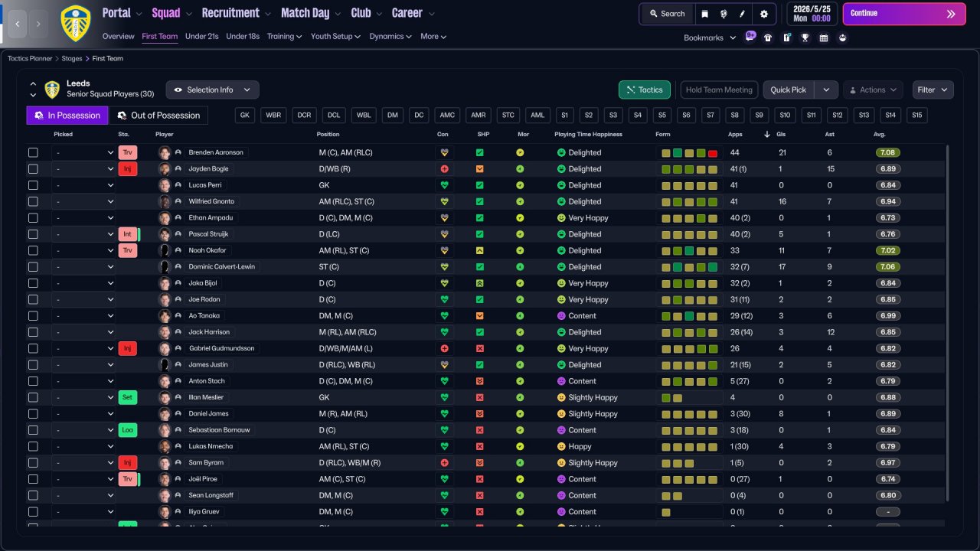Expand the Selection Info dropdown
This screenshot has height=551, width=980.
(212, 90)
